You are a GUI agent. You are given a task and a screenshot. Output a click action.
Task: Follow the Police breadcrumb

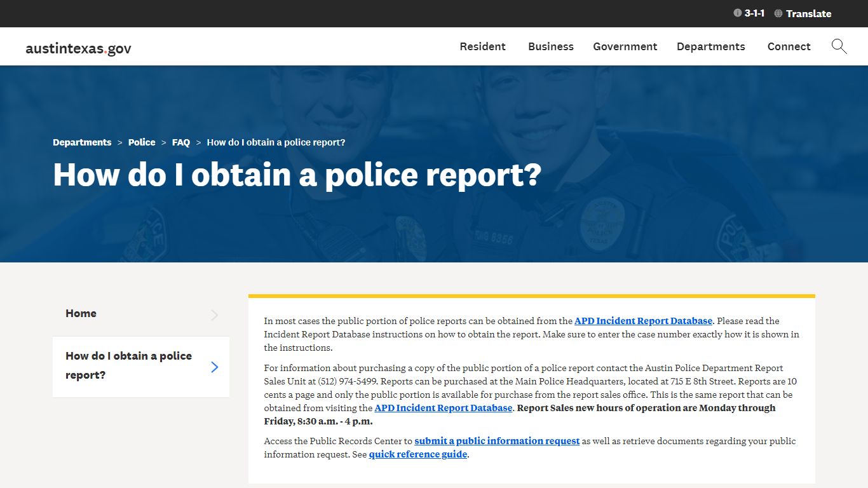142,142
